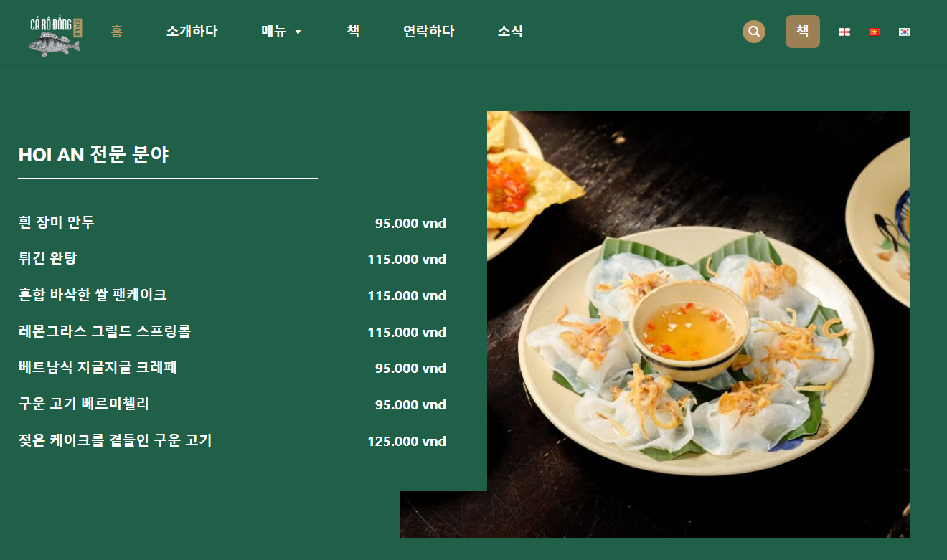Choose the South Korean flag icon
Viewport: 947px width, 560px height.
(905, 32)
